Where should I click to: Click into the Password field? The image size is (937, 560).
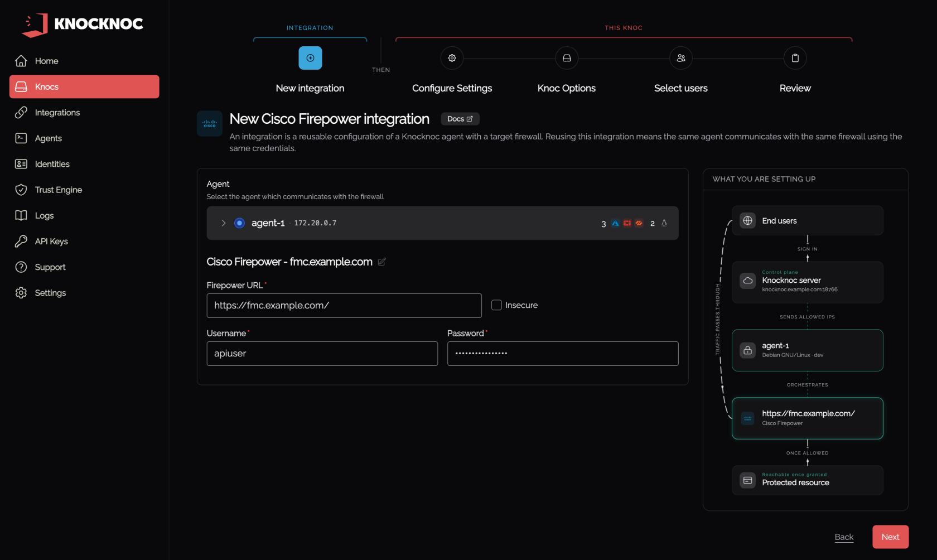point(563,354)
